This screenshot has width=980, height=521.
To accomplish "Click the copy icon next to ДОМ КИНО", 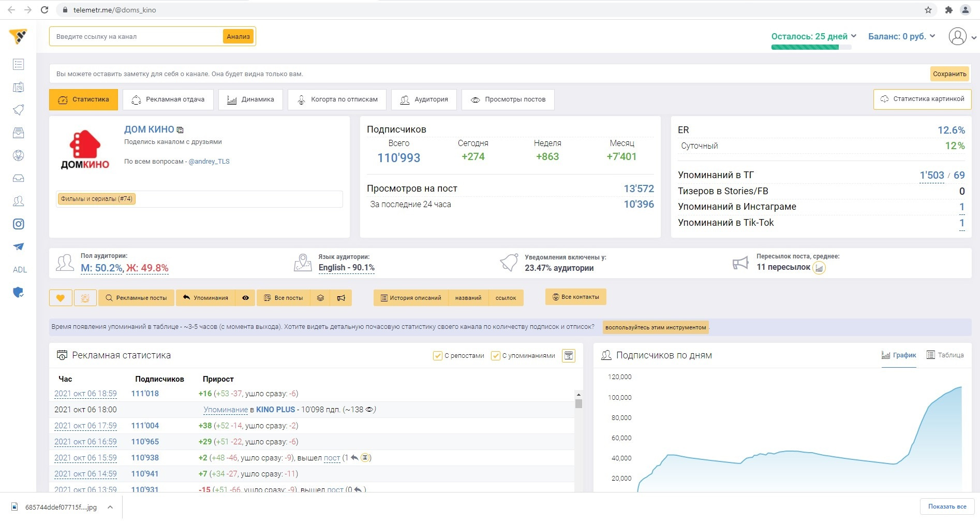I will pyautogui.click(x=180, y=130).
